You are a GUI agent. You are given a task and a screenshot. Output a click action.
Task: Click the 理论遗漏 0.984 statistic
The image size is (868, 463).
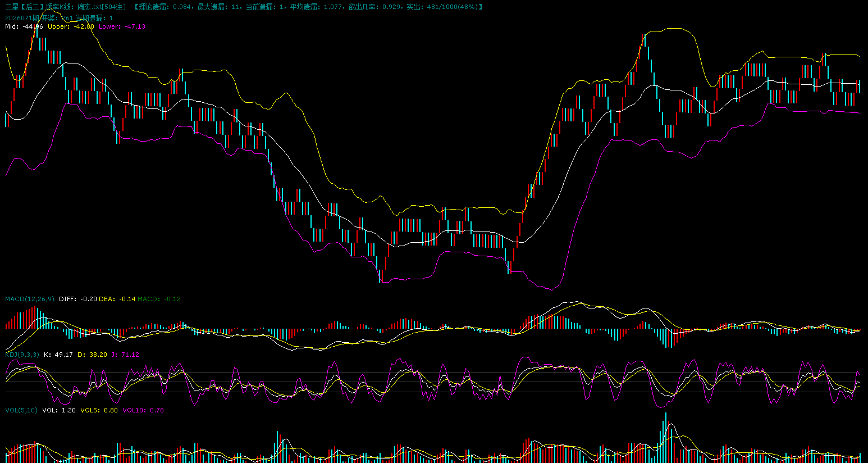coord(164,7)
